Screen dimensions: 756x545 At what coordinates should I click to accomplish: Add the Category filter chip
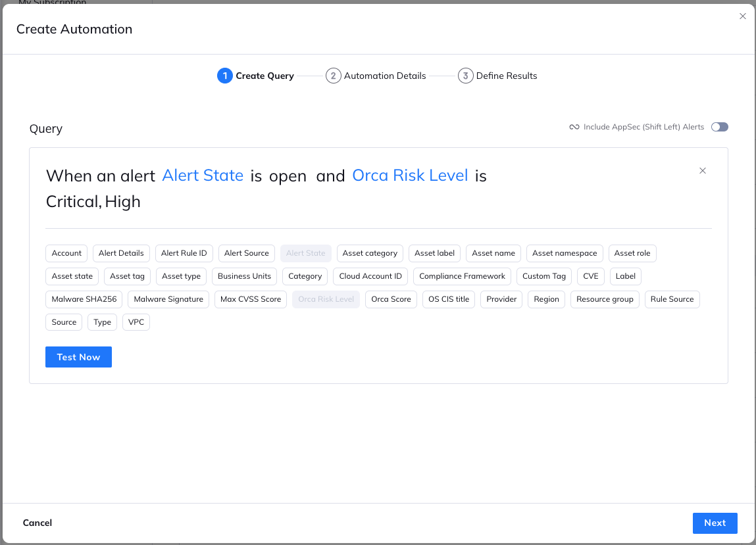tap(305, 276)
